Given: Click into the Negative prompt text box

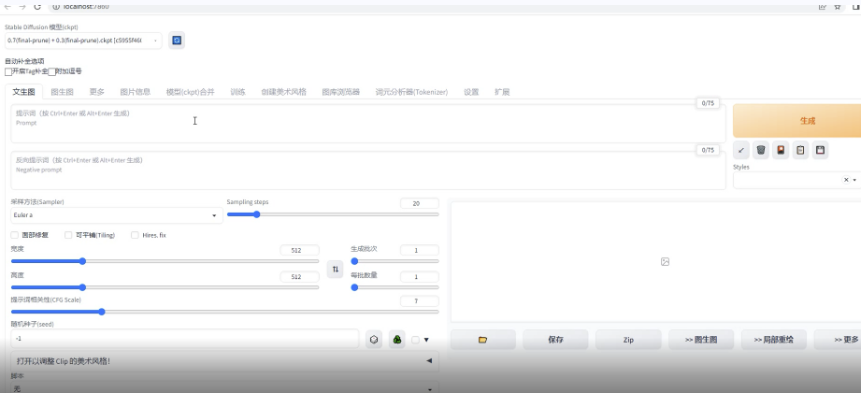Looking at the screenshot, I should tap(368, 170).
